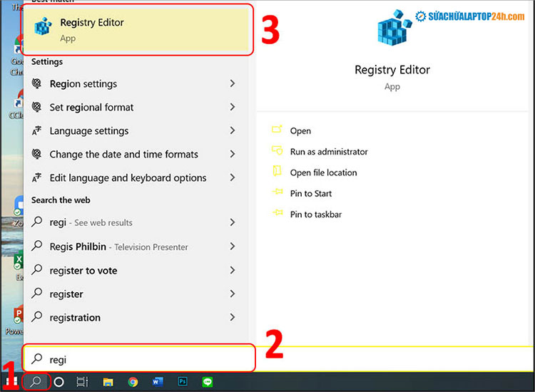Click the magnifier icon beside regi web result
535x392 pixels.
click(x=36, y=222)
